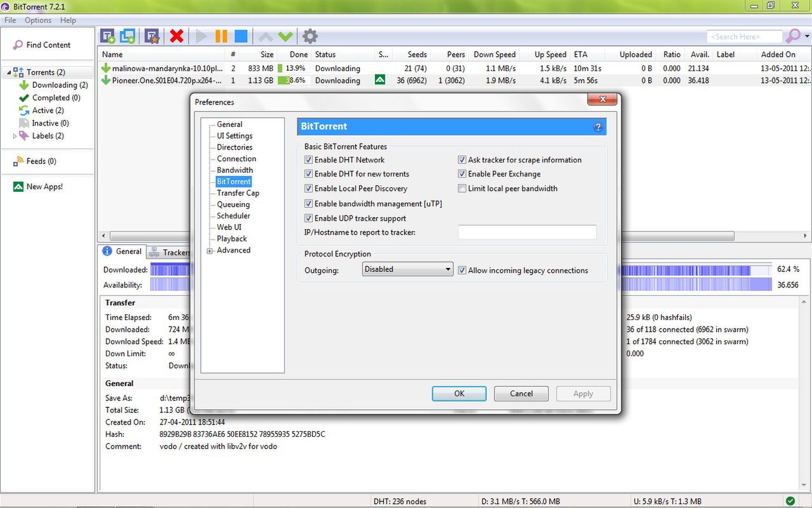The width and height of the screenshot is (812, 508).
Task: Open the Options menu
Action: [x=38, y=20]
